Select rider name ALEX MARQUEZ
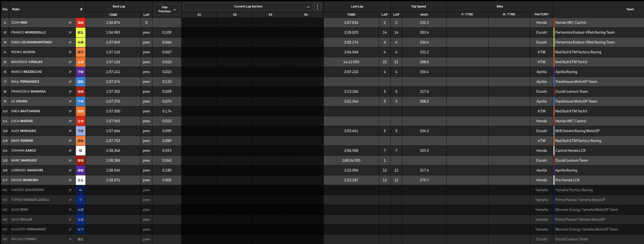Screen dimensions: 644x244 tap(24, 131)
